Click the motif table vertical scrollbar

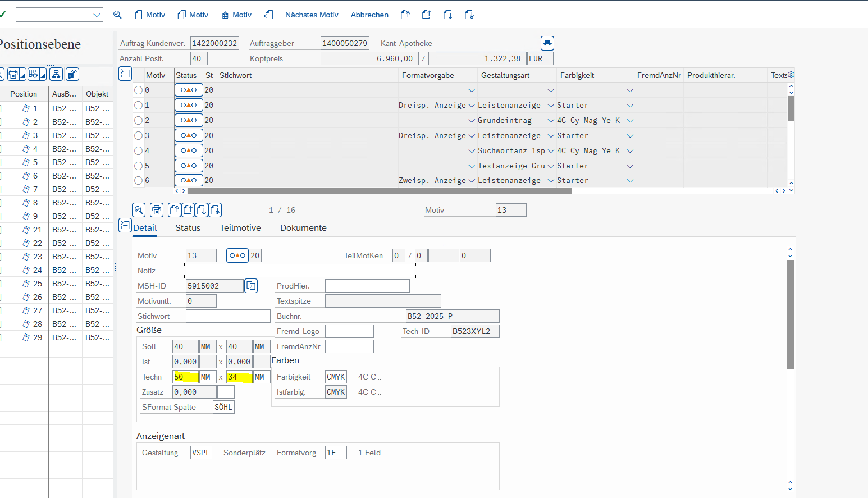(x=791, y=109)
